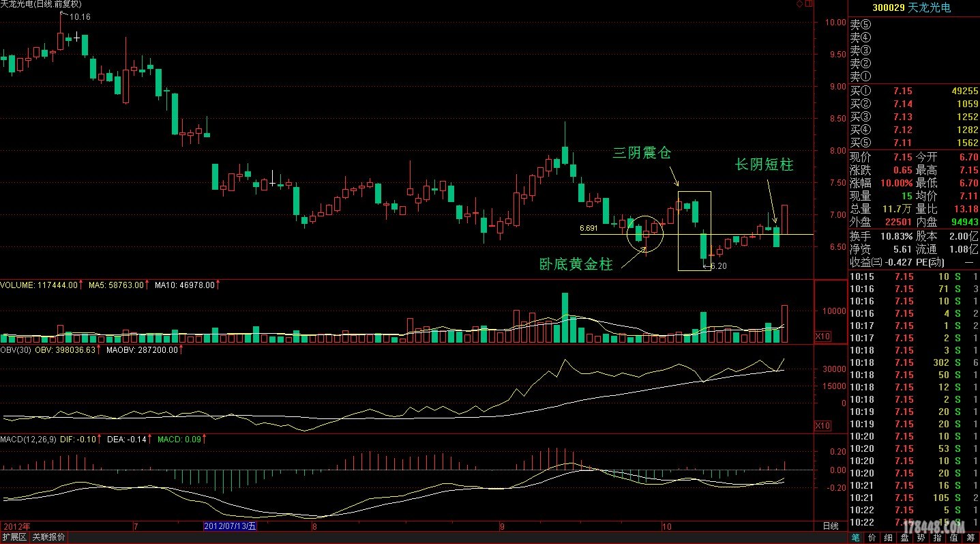The height and width of the screenshot is (544, 980).
Task: Click the 买① bid row at 7.15
Action: point(914,91)
